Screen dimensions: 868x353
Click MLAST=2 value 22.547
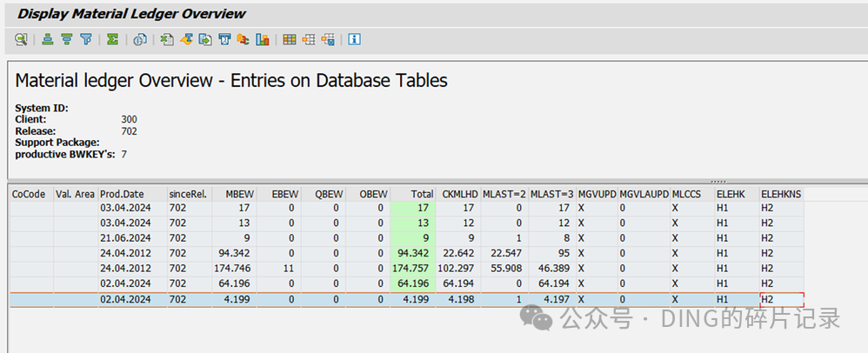pos(504,253)
